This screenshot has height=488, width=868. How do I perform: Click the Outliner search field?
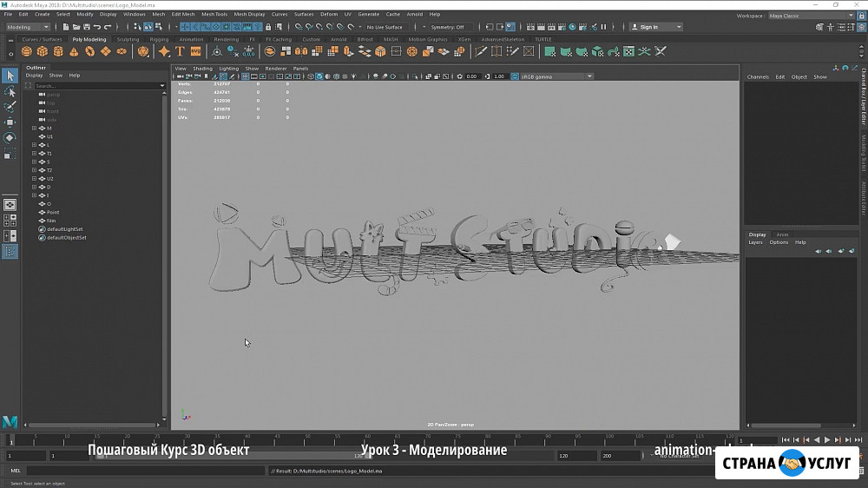click(95, 86)
